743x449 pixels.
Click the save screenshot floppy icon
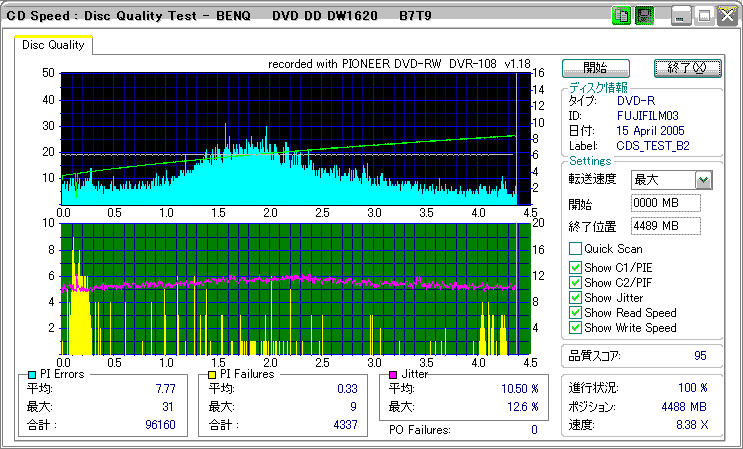tap(644, 16)
